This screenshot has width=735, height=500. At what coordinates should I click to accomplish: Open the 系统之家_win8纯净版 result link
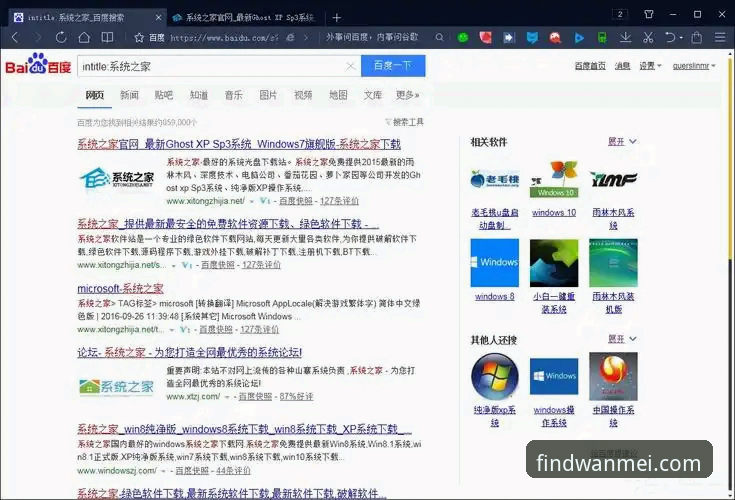(x=245, y=429)
